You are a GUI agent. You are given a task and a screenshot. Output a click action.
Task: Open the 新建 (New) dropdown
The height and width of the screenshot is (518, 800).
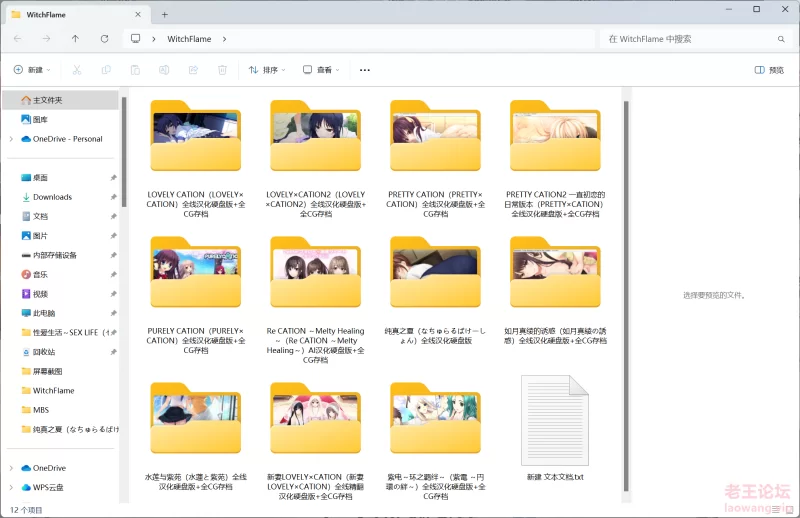pyautogui.click(x=32, y=70)
